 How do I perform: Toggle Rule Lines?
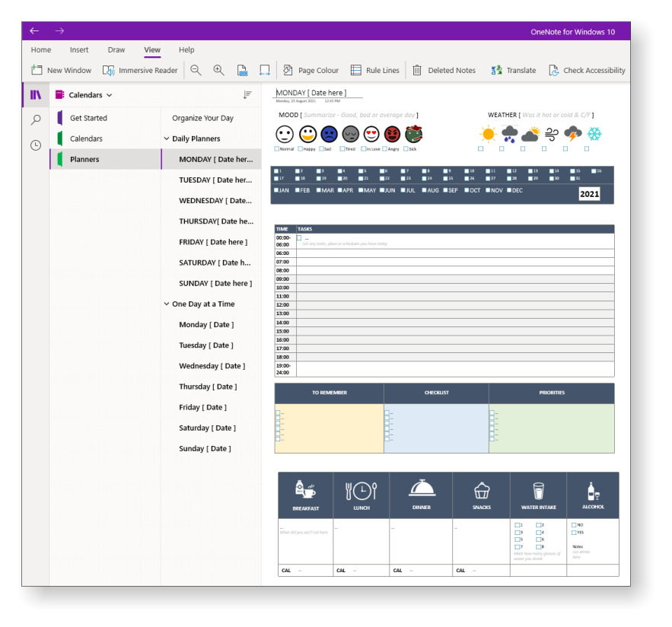point(375,70)
